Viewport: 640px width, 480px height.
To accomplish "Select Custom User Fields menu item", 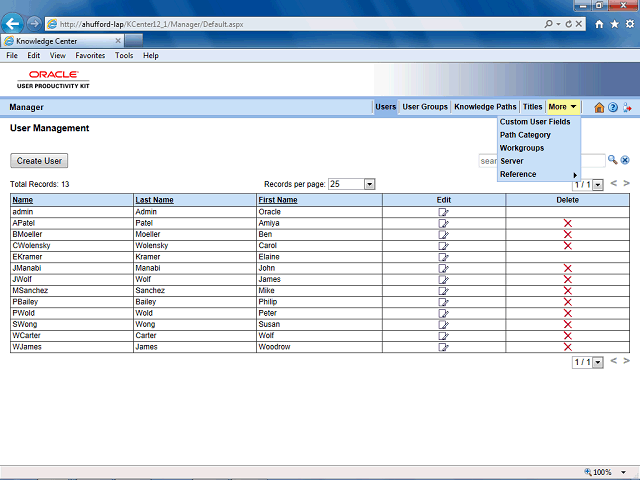I will pyautogui.click(x=539, y=122).
